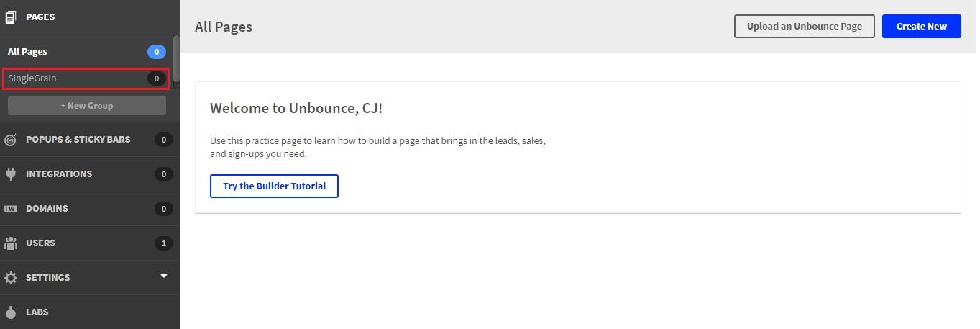Click the sidebar scrollbar handle
Image resolution: width=980 pixels, height=329 pixels.
pyautogui.click(x=176, y=58)
